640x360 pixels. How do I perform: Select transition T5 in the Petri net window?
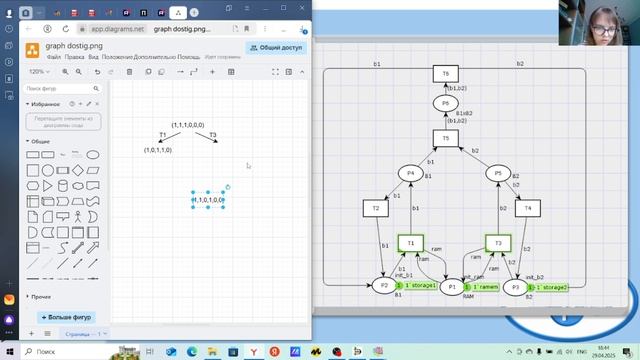pos(446,138)
